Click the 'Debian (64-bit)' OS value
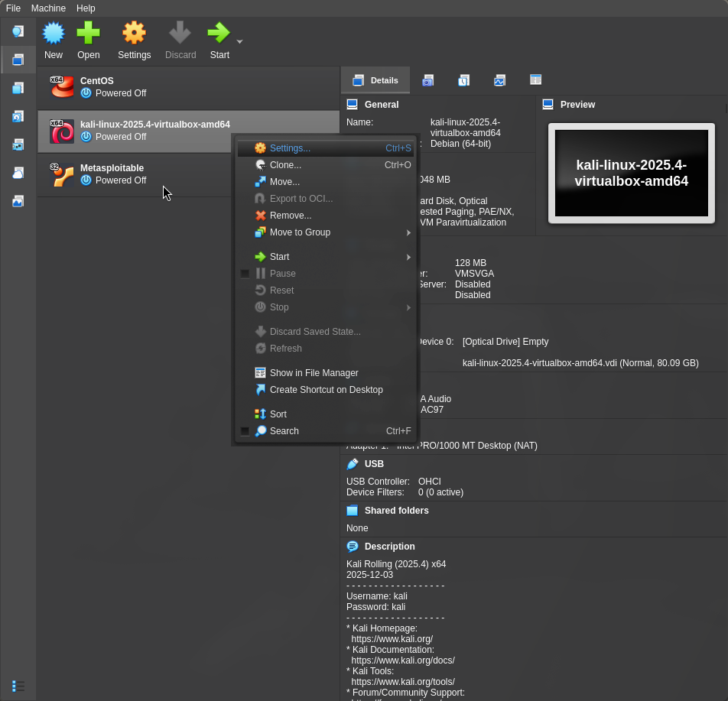Screen dimensions: 728x701 460,144
